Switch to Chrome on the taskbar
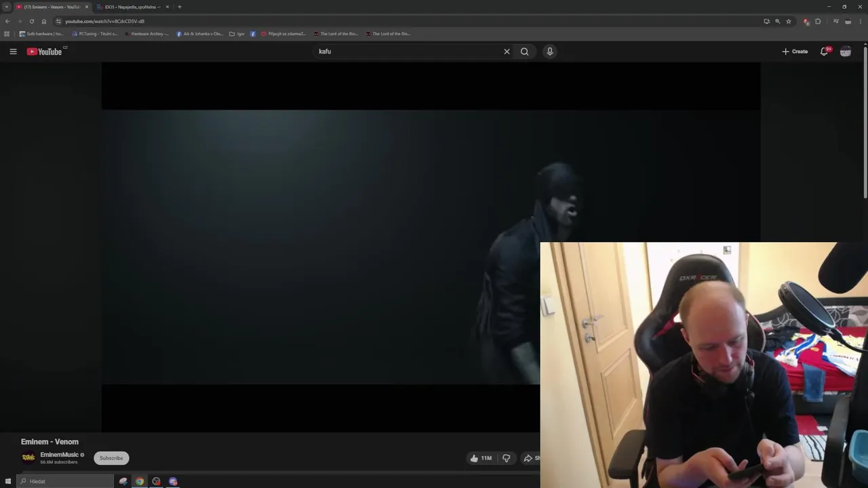This screenshot has height=488, width=868. (x=140, y=481)
